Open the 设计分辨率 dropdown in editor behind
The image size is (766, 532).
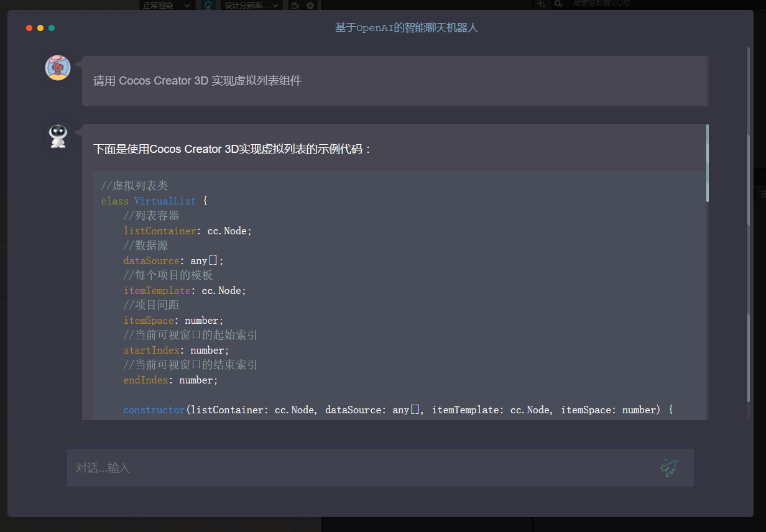tap(251, 5)
